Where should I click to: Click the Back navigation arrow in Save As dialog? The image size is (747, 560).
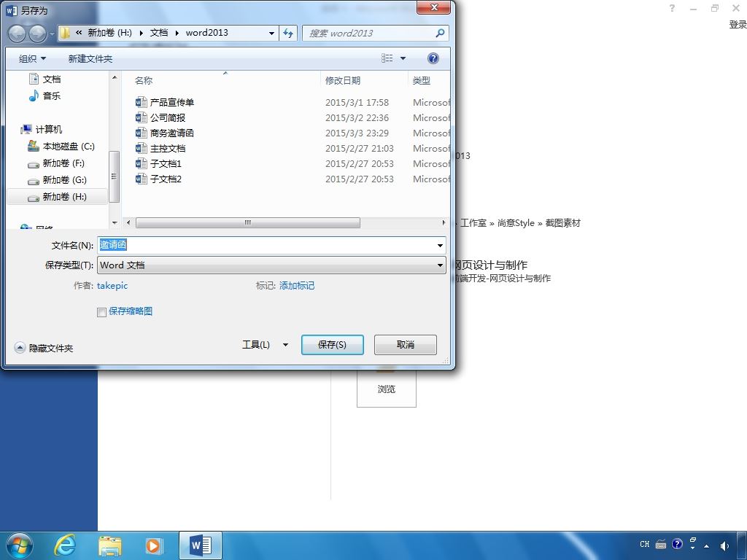17,34
